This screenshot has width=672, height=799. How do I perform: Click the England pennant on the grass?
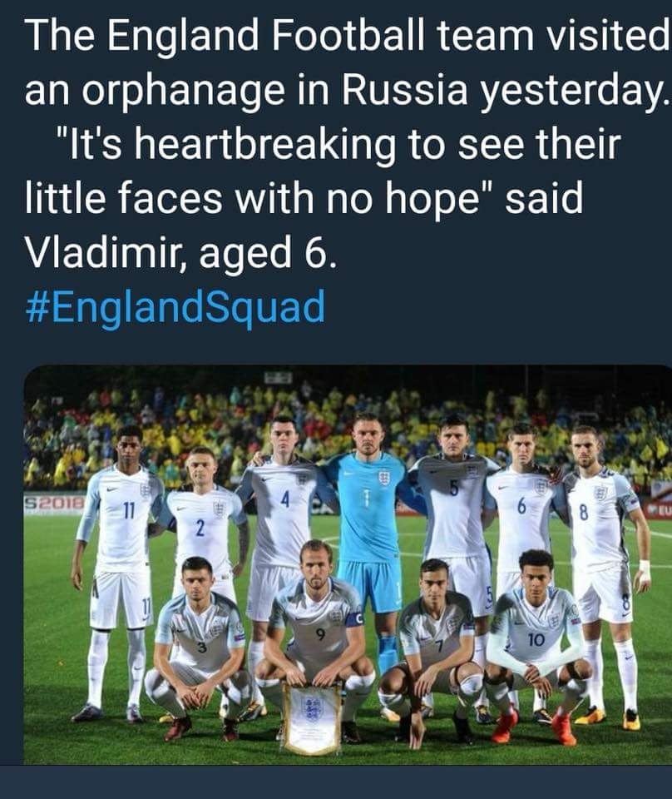coord(312,717)
